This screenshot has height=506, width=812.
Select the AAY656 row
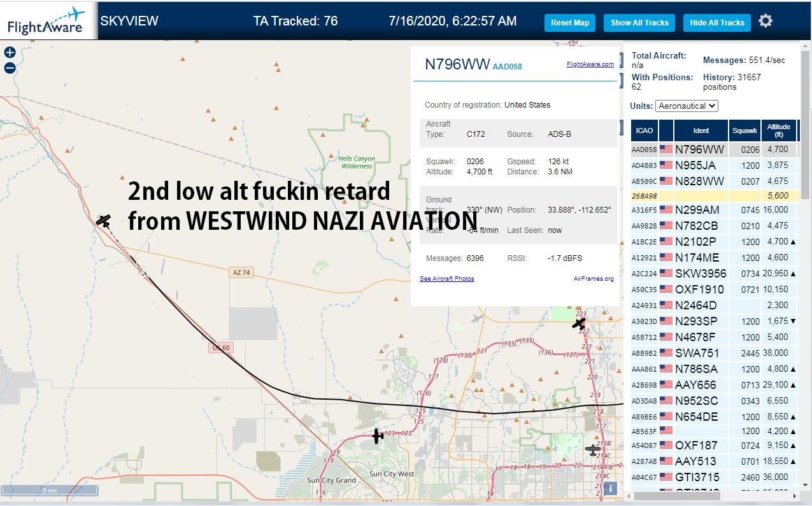(x=714, y=384)
